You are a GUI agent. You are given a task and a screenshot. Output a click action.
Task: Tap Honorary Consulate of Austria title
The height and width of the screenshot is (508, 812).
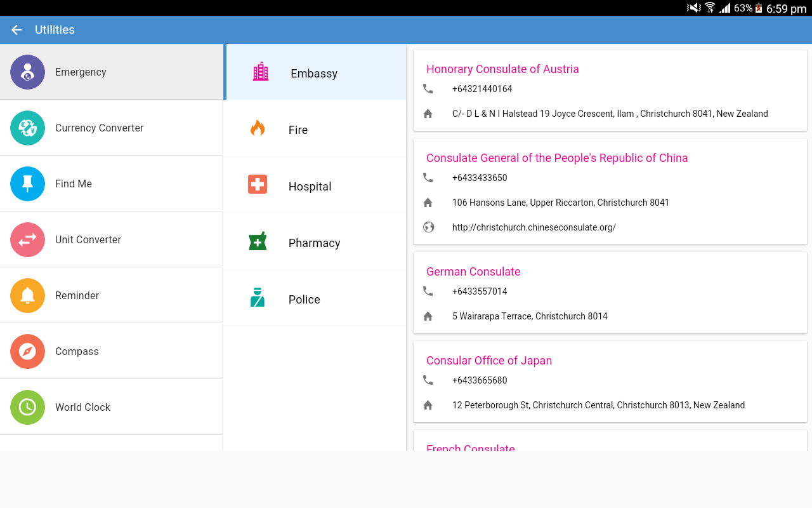[x=502, y=69]
